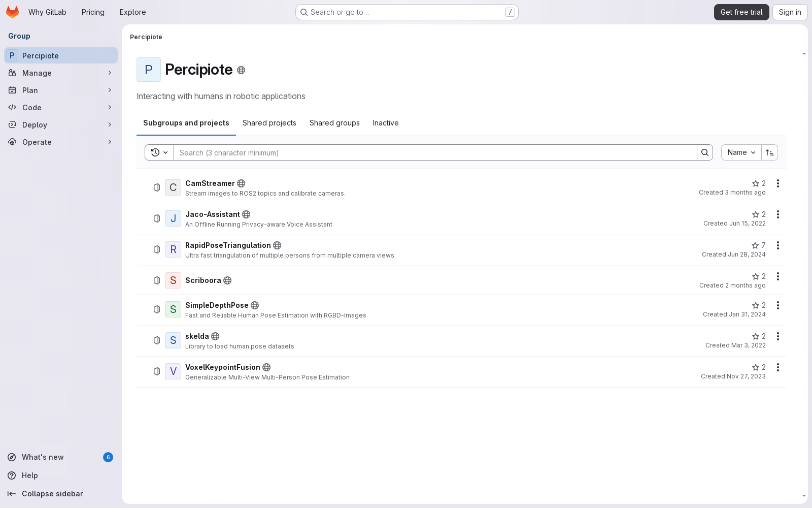The width and height of the screenshot is (812, 508).
Task: Open the Pricing page
Action: [x=93, y=12]
